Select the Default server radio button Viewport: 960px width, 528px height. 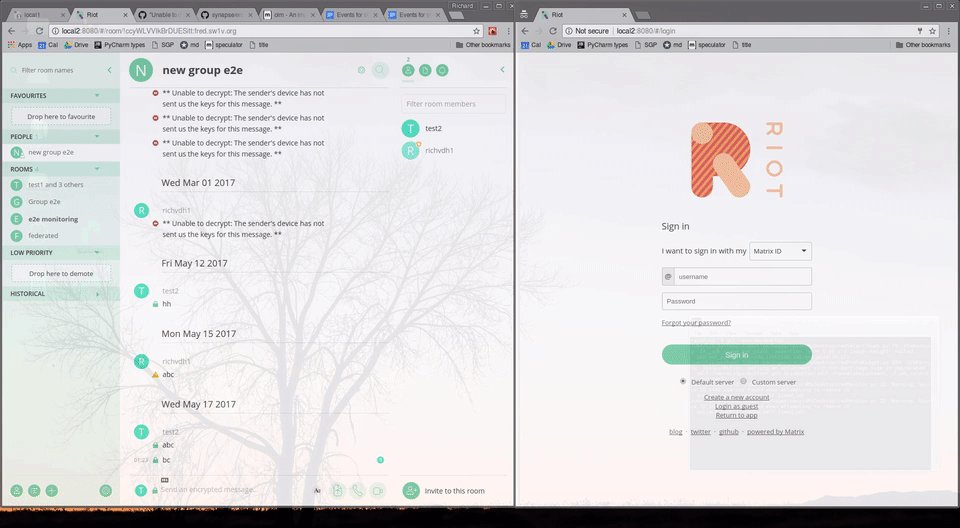(683, 381)
